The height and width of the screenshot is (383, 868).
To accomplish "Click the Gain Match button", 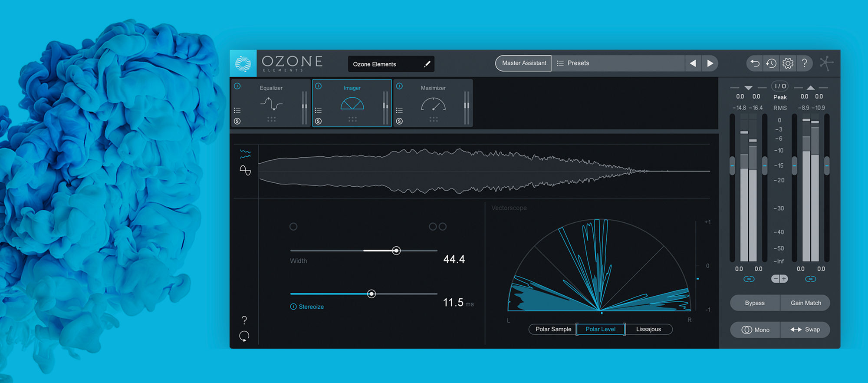I will (x=806, y=303).
